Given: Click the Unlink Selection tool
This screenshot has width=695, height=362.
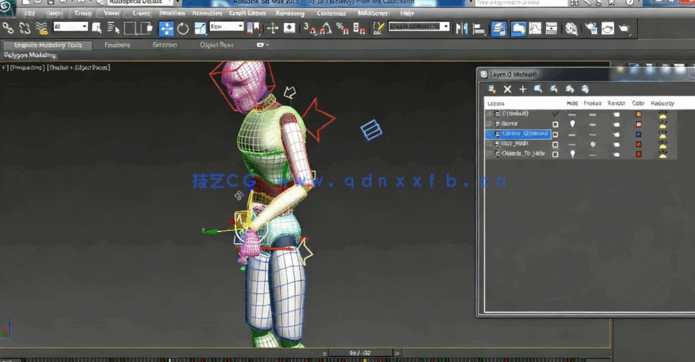Looking at the screenshot, I should coord(24,28).
